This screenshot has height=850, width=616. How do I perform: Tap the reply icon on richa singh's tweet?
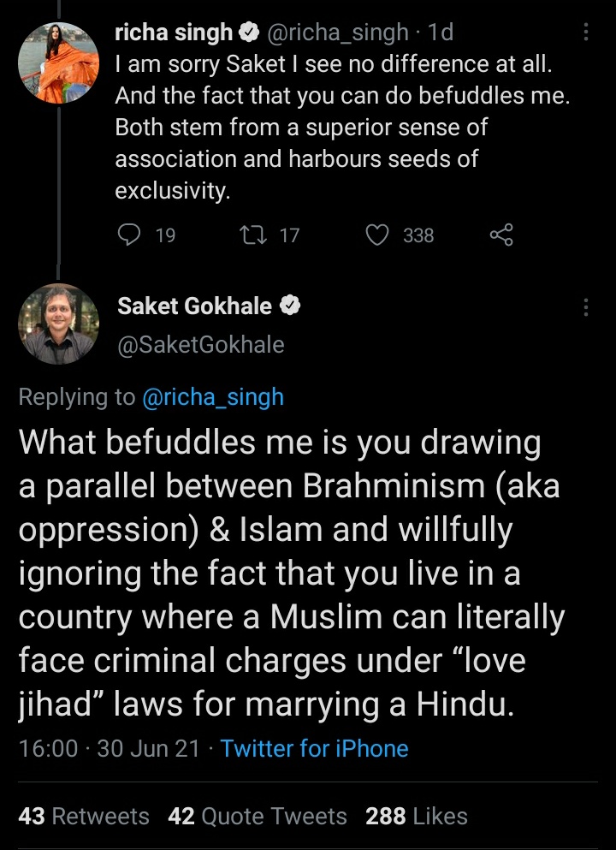[128, 235]
